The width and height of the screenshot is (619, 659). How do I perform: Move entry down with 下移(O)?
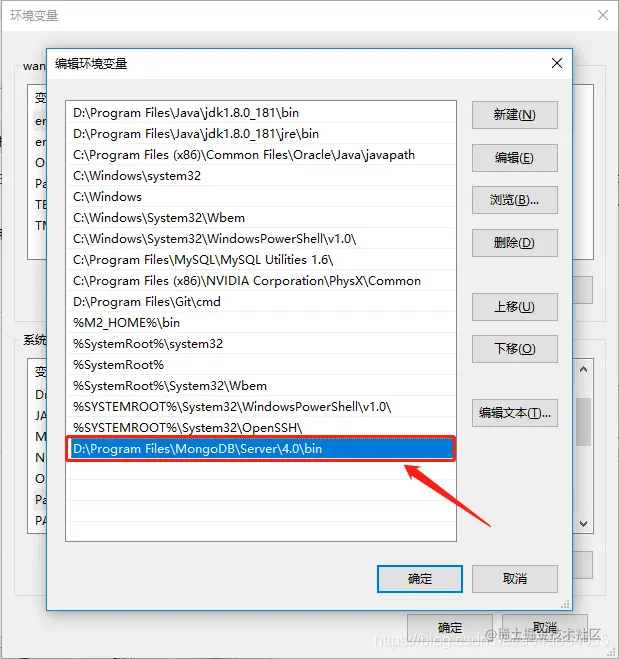click(x=515, y=349)
